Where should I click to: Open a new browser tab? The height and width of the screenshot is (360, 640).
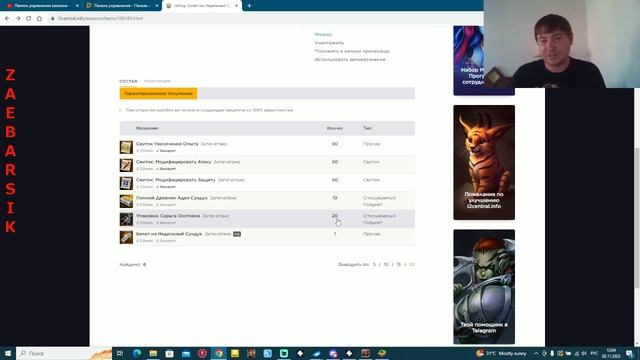[249, 6]
